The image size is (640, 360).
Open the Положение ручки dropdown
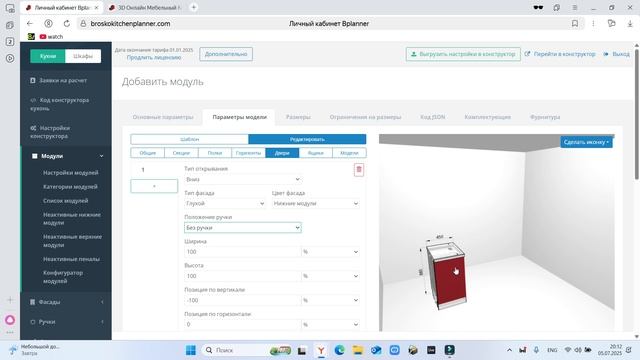pos(243,228)
